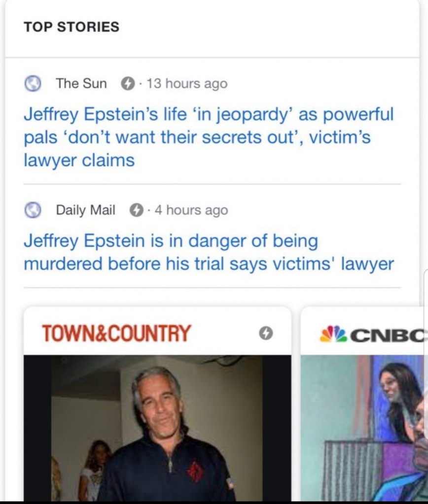Tap the lightning bolt icon next to The Sun
The image size is (428, 504).
coord(128,84)
